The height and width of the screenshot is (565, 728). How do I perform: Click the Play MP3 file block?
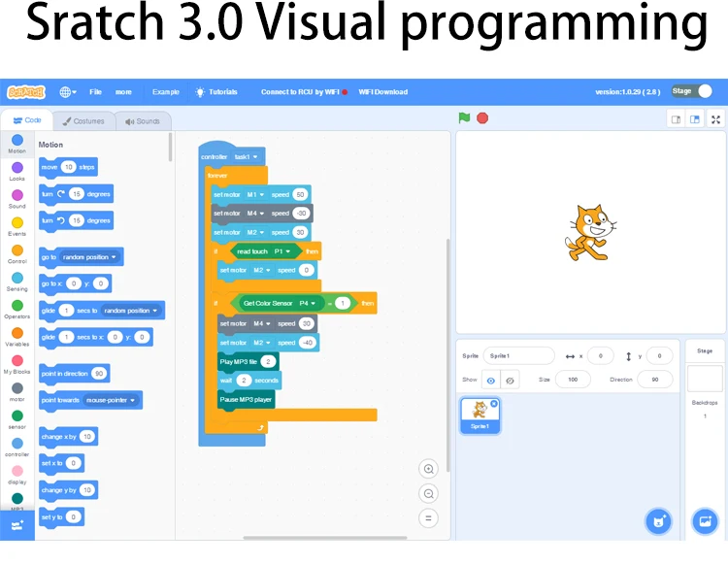click(248, 361)
